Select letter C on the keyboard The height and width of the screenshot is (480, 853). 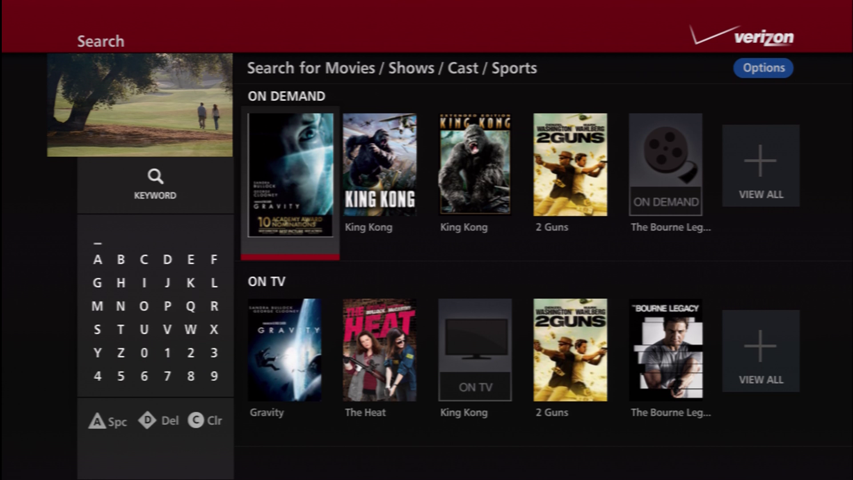click(x=144, y=260)
